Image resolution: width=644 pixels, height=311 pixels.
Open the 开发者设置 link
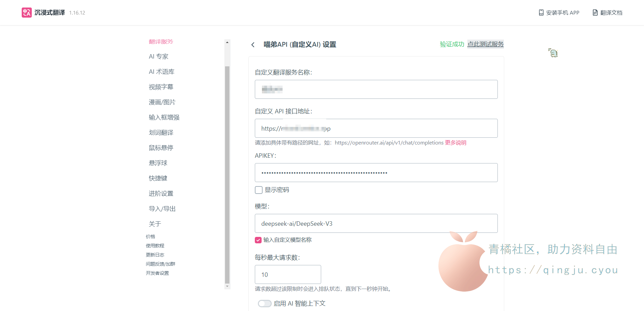click(x=157, y=273)
